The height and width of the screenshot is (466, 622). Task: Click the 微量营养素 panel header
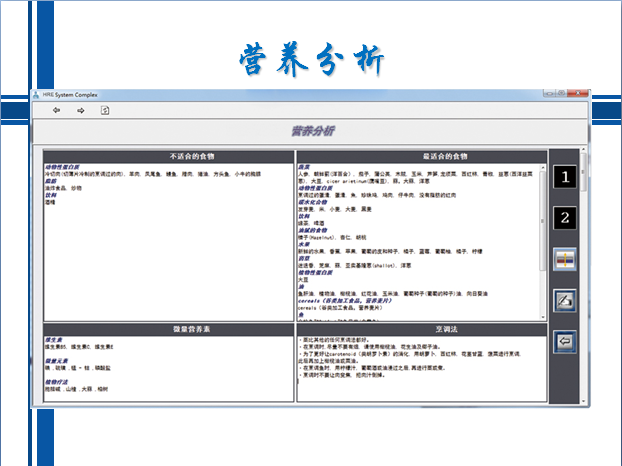[168, 329]
